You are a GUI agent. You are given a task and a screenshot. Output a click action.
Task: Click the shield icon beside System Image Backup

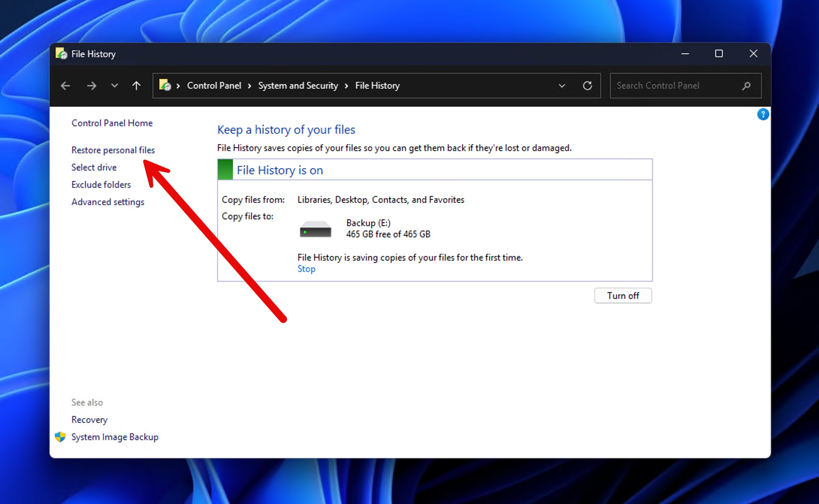coord(60,437)
